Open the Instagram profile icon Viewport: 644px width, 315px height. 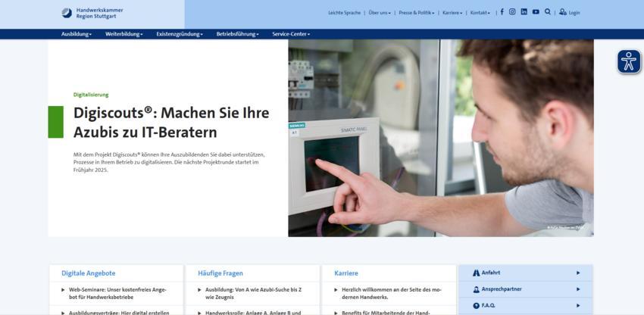(x=512, y=12)
